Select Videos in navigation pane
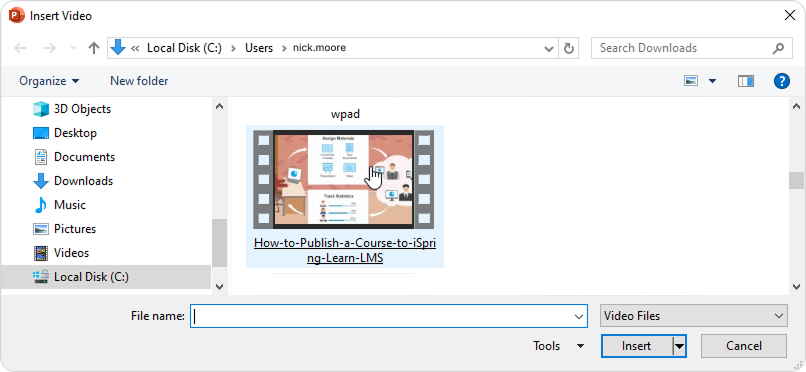The height and width of the screenshot is (372, 806). pyautogui.click(x=71, y=253)
